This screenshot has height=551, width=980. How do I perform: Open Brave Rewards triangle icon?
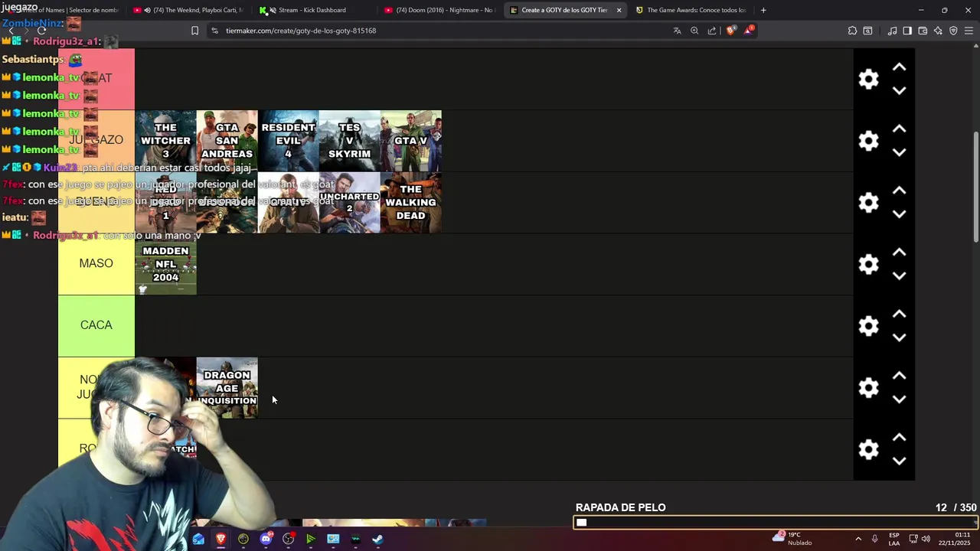[x=749, y=31]
